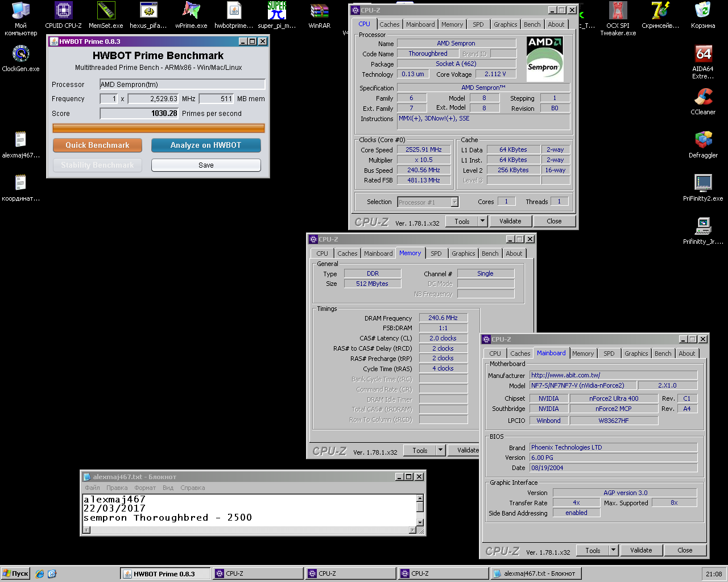Click Analyze on HWBOT button

click(x=206, y=145)
